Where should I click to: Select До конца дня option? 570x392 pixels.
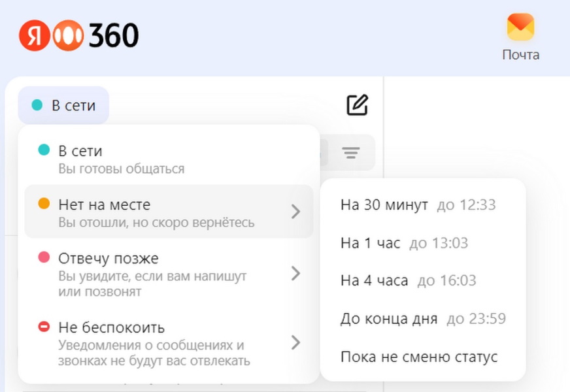click(x=422, y=319)
